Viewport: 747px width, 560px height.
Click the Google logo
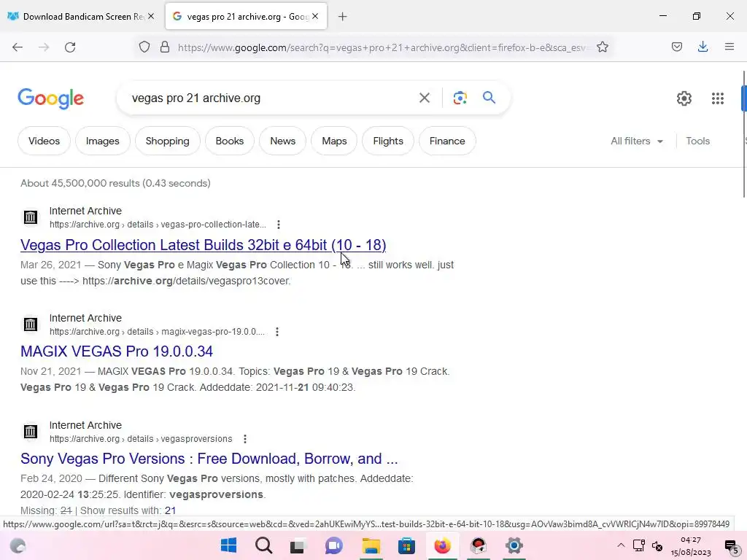[51, 98]
